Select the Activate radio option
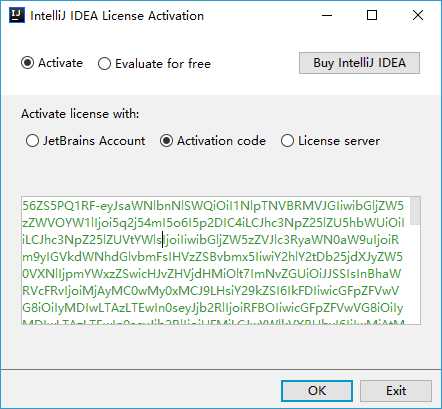 27,63
